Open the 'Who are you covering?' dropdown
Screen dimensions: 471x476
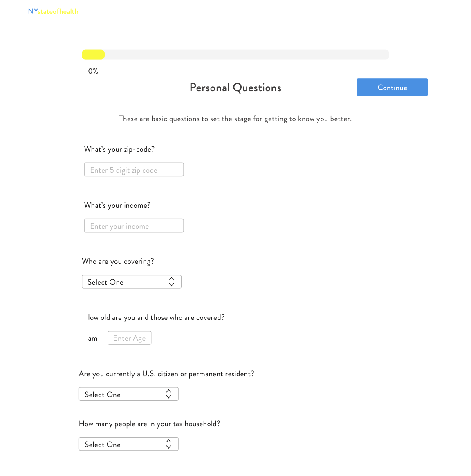coord(132,282)
